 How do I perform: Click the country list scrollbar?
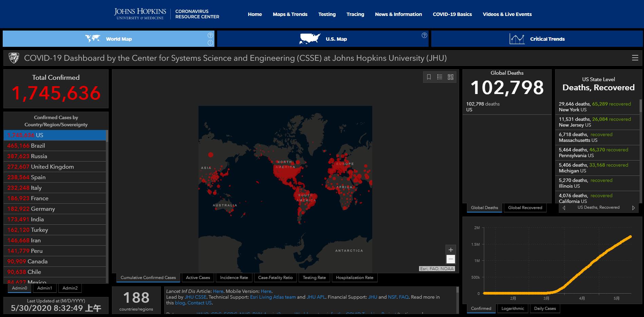pyautogui.click(x=107, y=204)
